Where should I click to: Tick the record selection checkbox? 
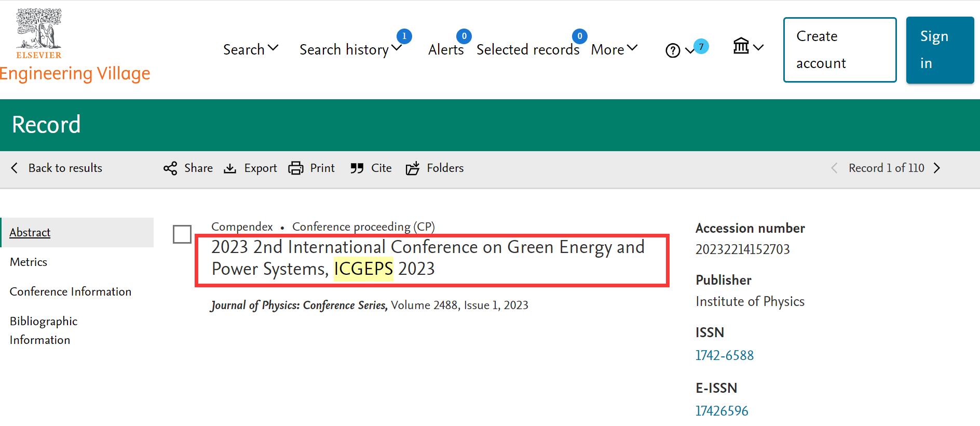(182, 234)
